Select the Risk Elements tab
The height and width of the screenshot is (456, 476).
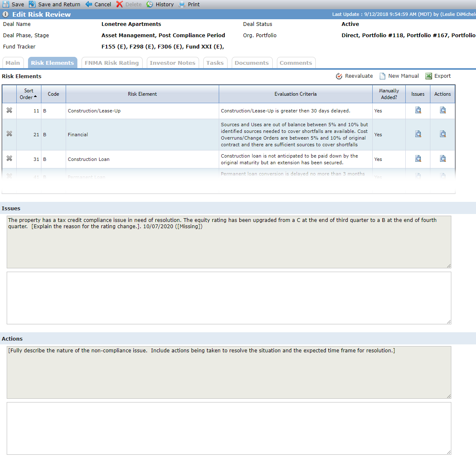tap(53, 63)
